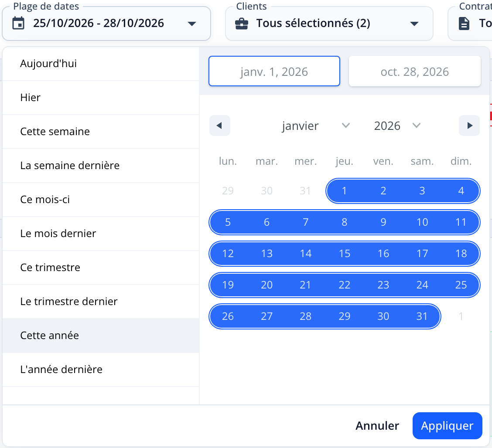Image resolution: width=492 pixels, height=448 pixels.
Task: Go to previous month with left arrow
Action: (x=220, y=126)
